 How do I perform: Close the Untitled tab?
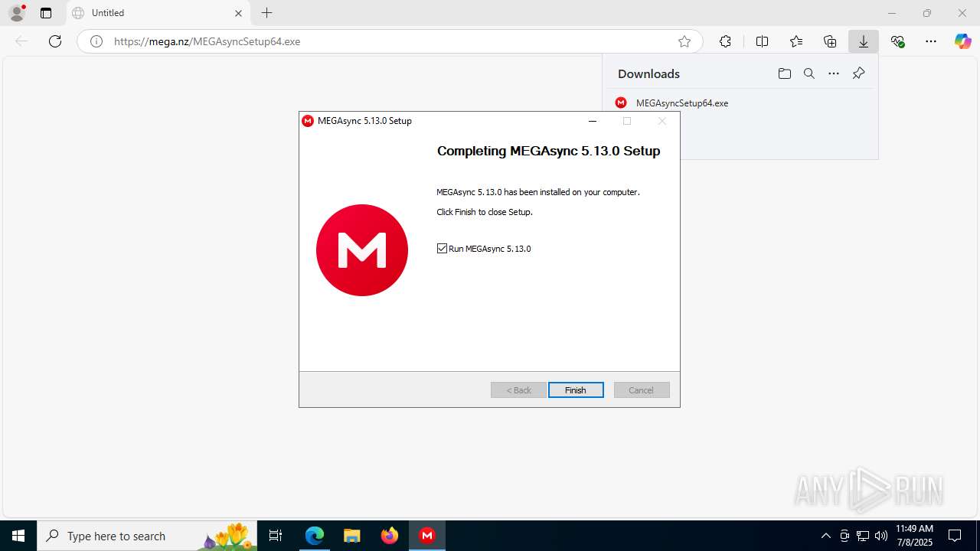[238, 13]
